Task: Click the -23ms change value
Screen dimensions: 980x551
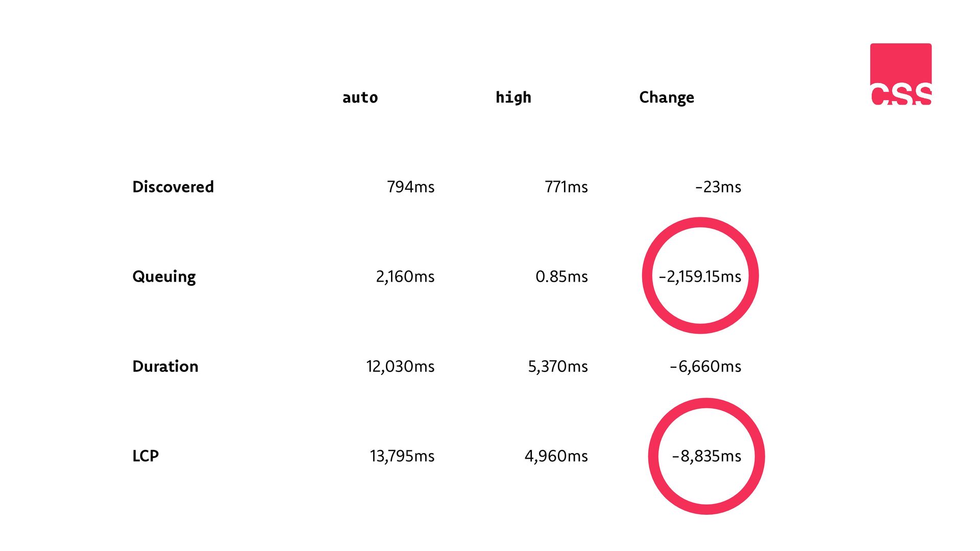Action: [718, 187]
